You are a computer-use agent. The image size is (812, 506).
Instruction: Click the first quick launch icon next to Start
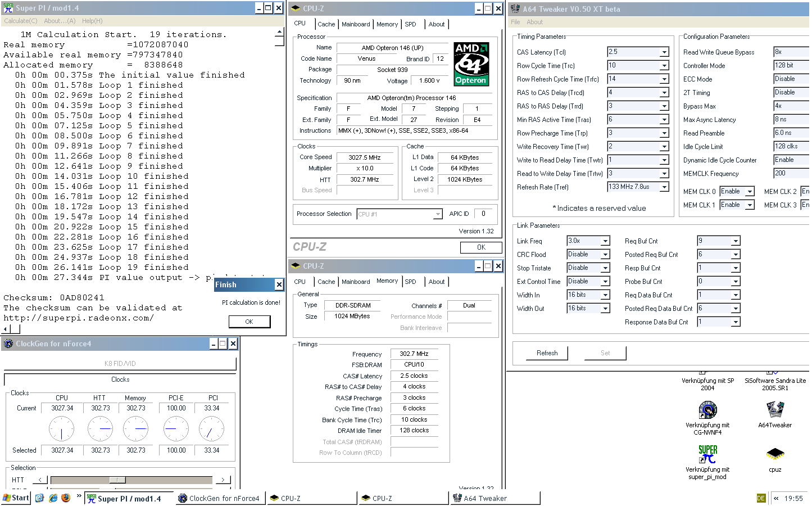pyautogui.click(x=39, y=498)
